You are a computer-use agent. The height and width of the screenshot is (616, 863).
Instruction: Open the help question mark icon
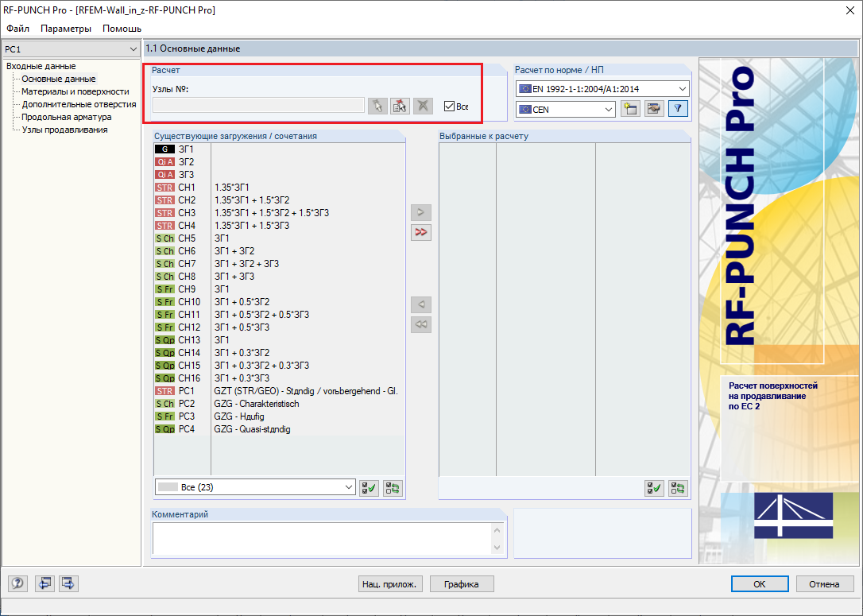17,583
